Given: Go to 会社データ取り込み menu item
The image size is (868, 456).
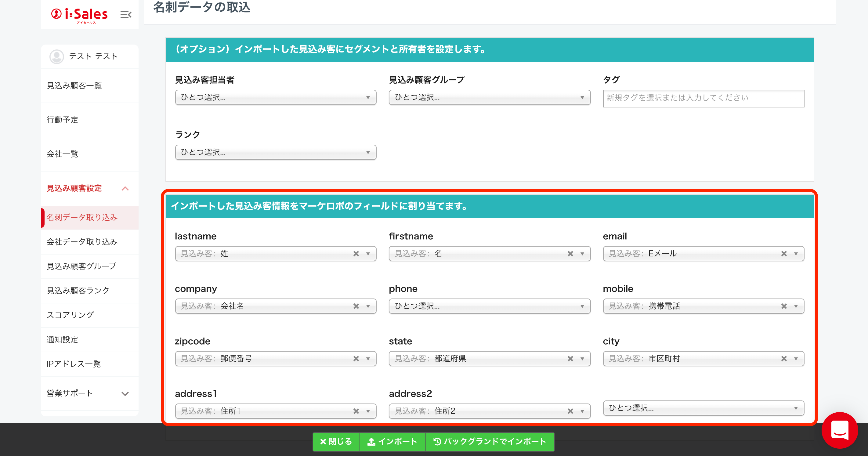Looking at the screenshot, I should point(82,242).
